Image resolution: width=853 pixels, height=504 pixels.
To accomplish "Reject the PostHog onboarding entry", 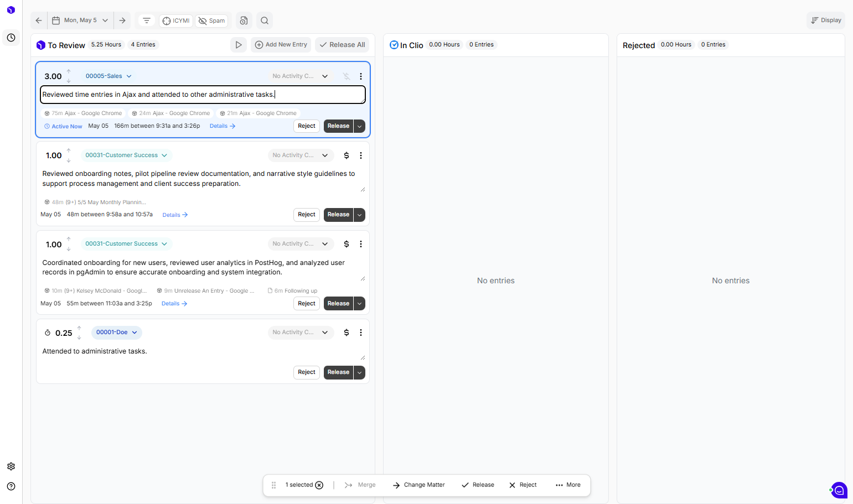I will (307, 304).
